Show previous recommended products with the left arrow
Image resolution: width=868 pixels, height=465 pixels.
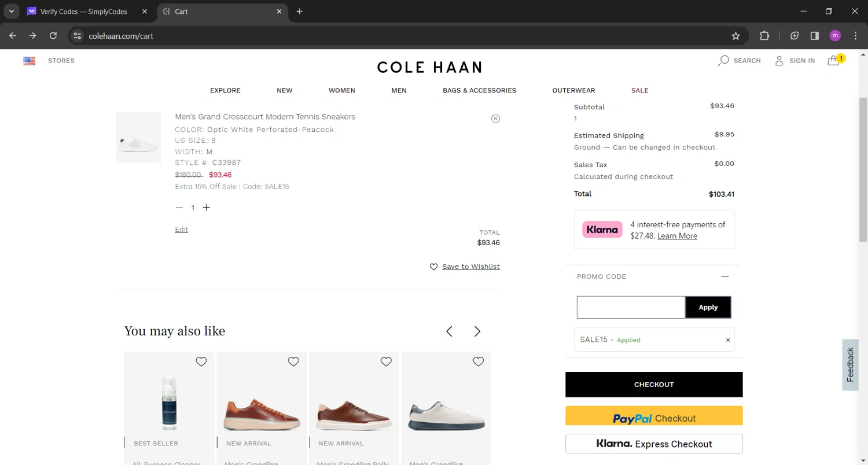449,331
